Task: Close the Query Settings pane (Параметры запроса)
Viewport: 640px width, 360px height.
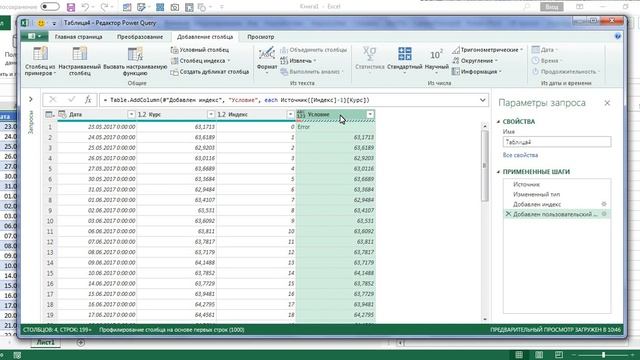Action: 607,103
